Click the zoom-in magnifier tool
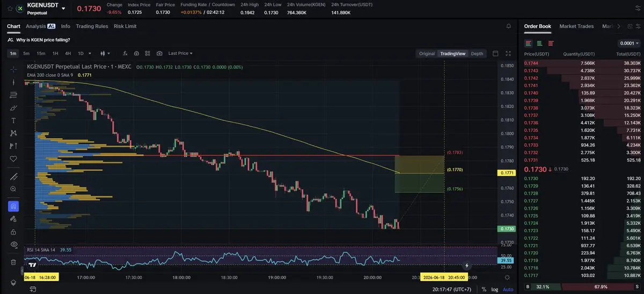Image resolution: width=644 pixels, height=294 pixels. [x=13, y=189]
